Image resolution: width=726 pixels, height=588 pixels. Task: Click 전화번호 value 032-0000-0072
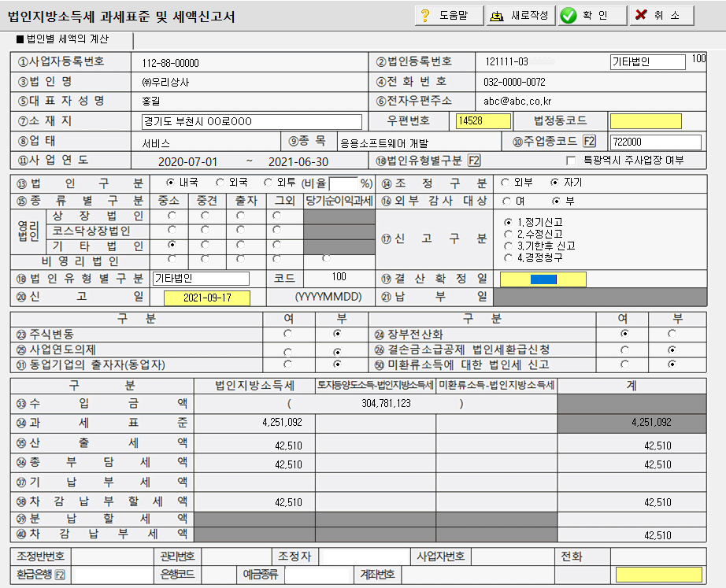coord(514,82)
